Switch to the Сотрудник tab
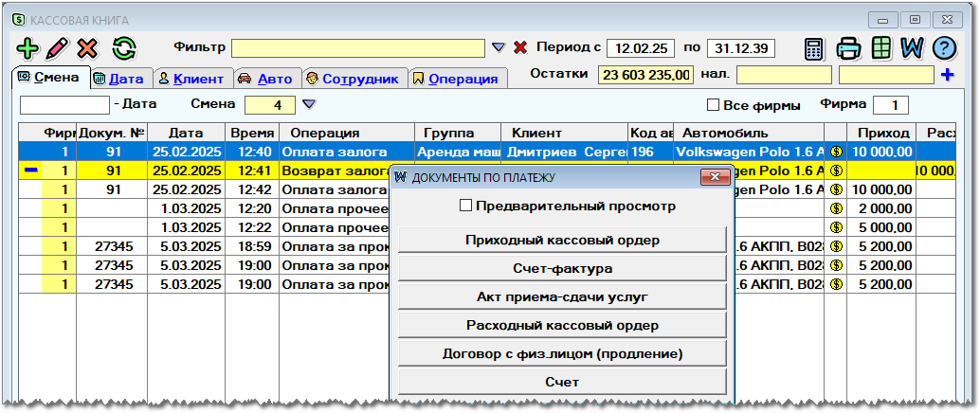This screenshot has height=413, width=980. [354, 79]
